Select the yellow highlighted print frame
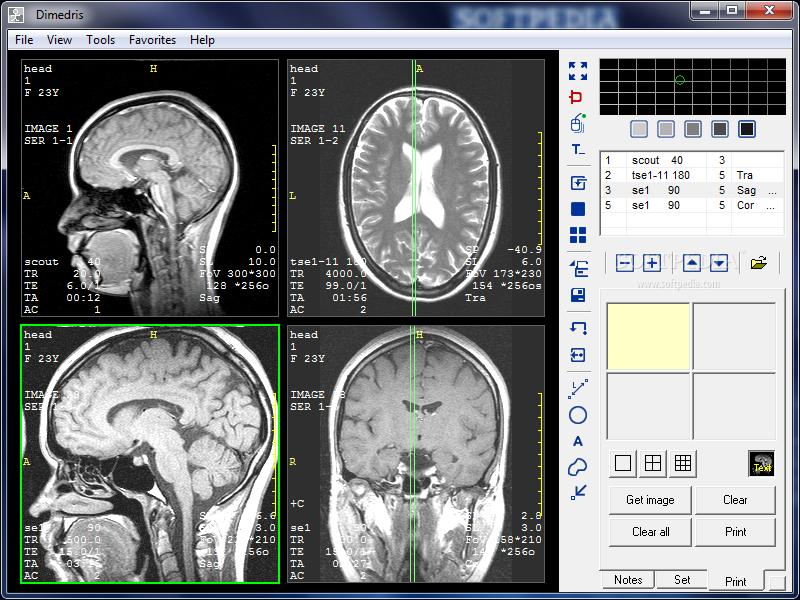The image size is (800, 600). point(648,336)
